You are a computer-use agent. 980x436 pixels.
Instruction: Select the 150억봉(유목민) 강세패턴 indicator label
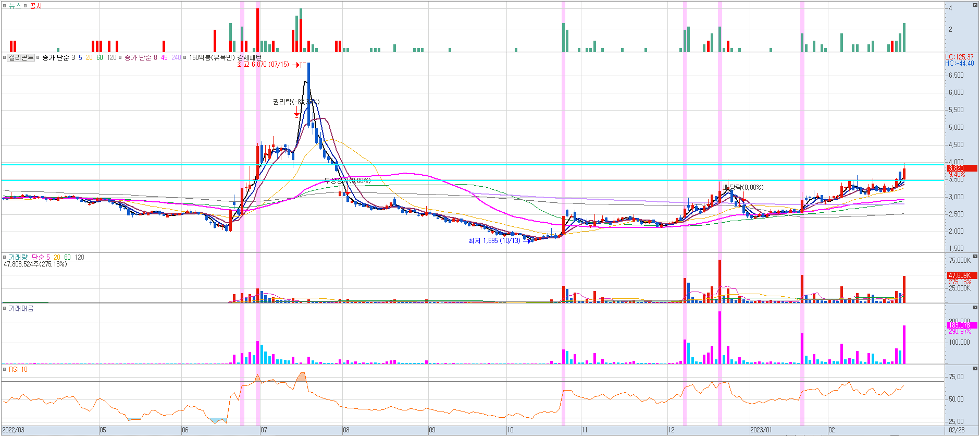[225, 57]
